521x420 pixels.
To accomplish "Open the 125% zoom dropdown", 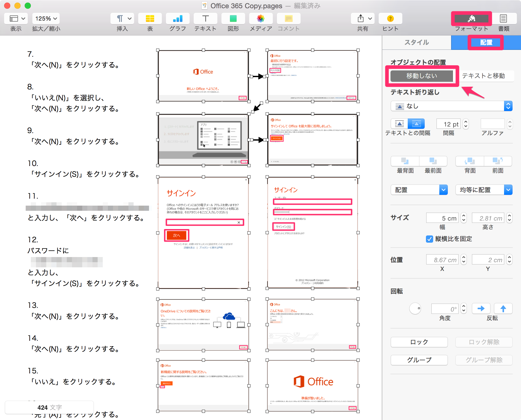I will pyautogui.click(x=46, y=19).
